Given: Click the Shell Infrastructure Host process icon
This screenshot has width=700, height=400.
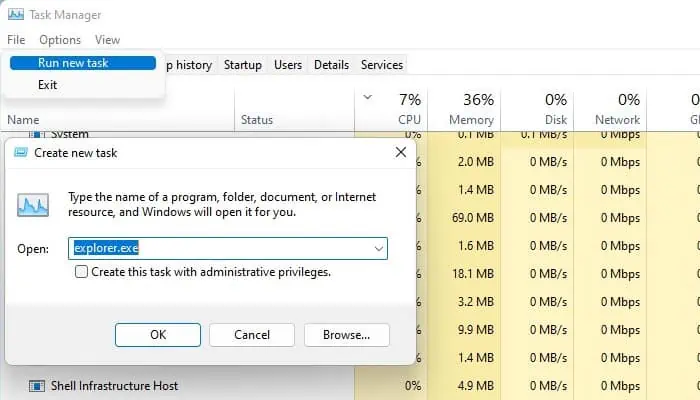Looking at the screenshot, I should pos(37,386).
